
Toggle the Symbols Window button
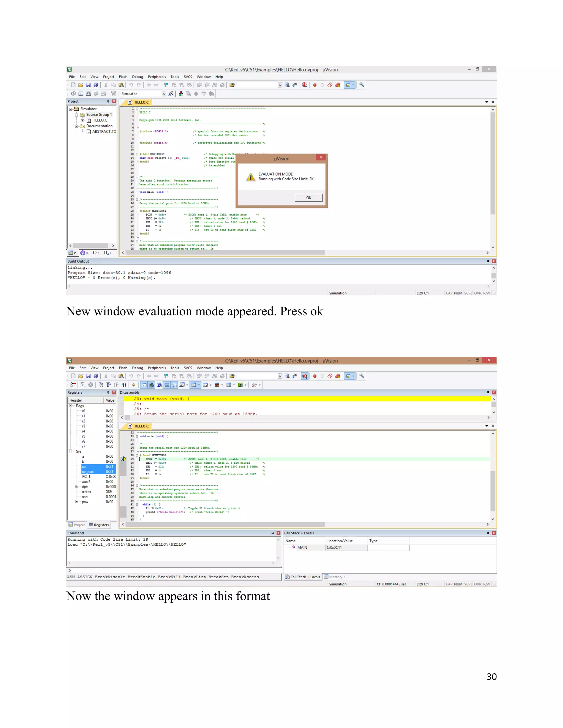coord(159,385)
